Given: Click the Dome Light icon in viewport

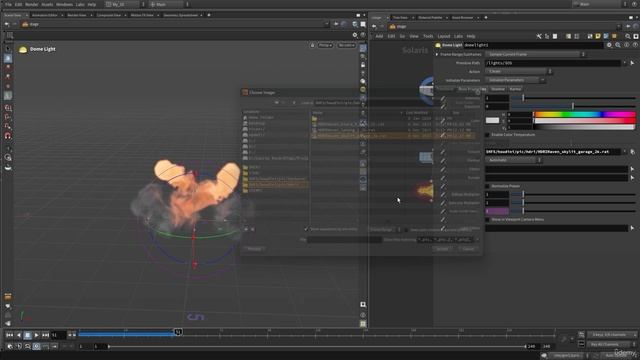Looking at the screenshot, I should (23, 49).
